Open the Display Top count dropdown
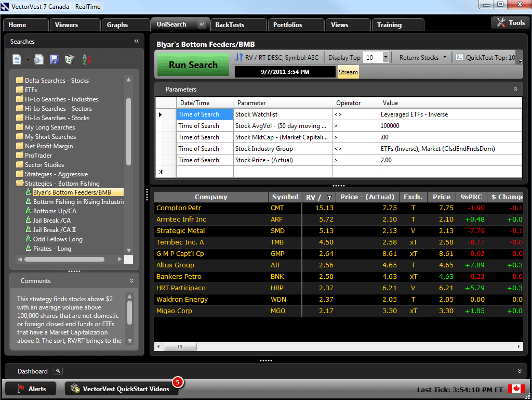The width and height of the screenshot is (532, 400). [x=385, y=58]
